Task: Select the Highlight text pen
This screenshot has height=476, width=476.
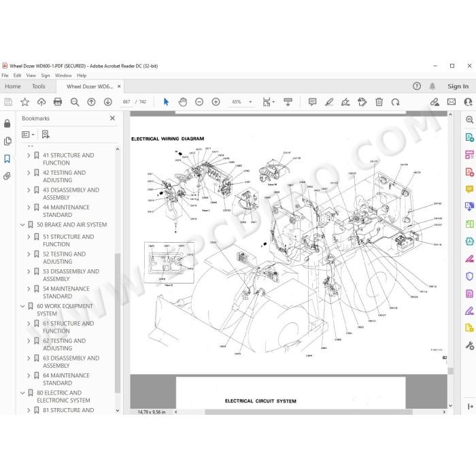Action: point(329,102)
